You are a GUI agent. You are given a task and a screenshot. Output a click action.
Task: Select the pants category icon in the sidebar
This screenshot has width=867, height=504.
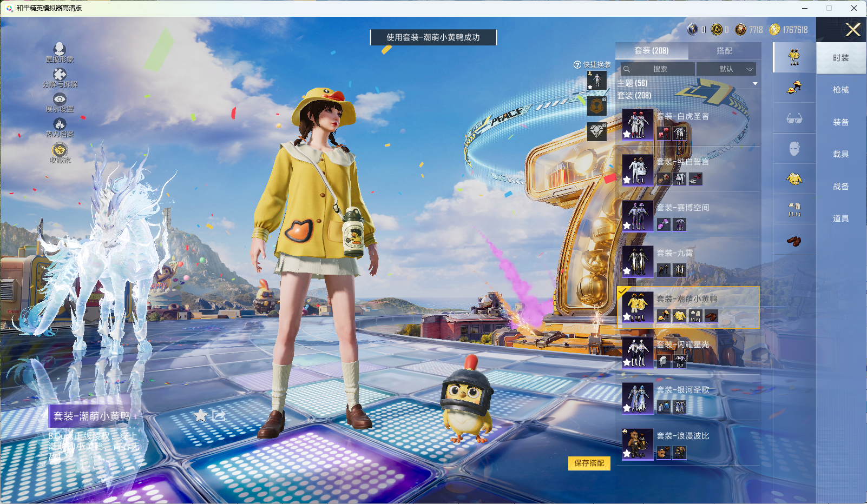tap(794, 209)
